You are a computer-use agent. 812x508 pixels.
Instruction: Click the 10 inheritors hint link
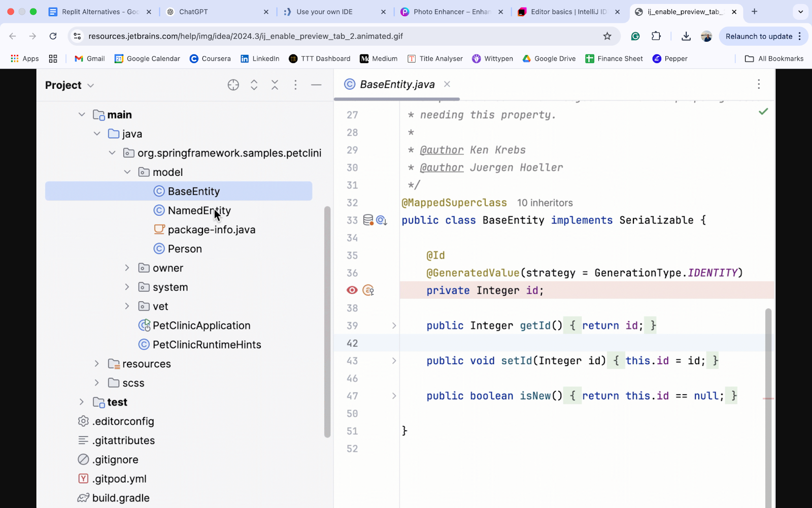[545, 203]
